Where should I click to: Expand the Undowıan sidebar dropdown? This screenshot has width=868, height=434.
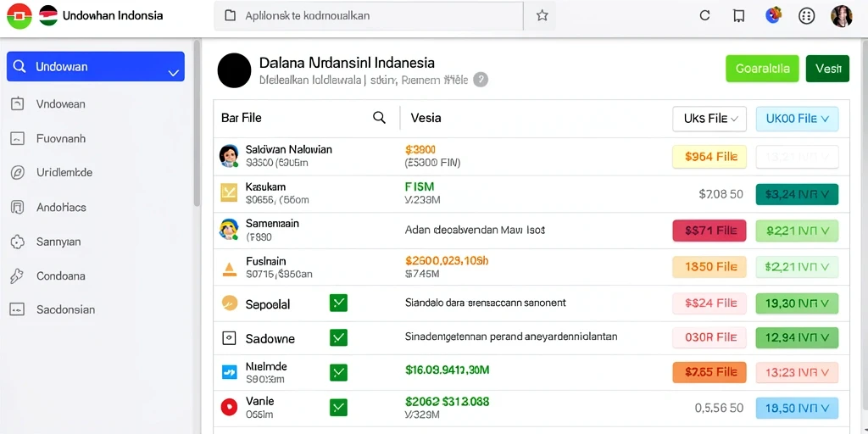tap(173, 73)
